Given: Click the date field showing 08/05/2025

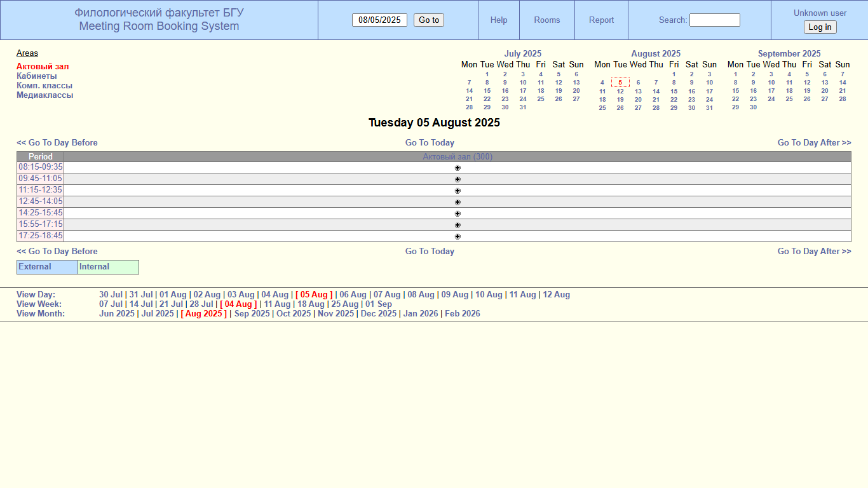Looking at the screenshot, I should pos(379,20).
